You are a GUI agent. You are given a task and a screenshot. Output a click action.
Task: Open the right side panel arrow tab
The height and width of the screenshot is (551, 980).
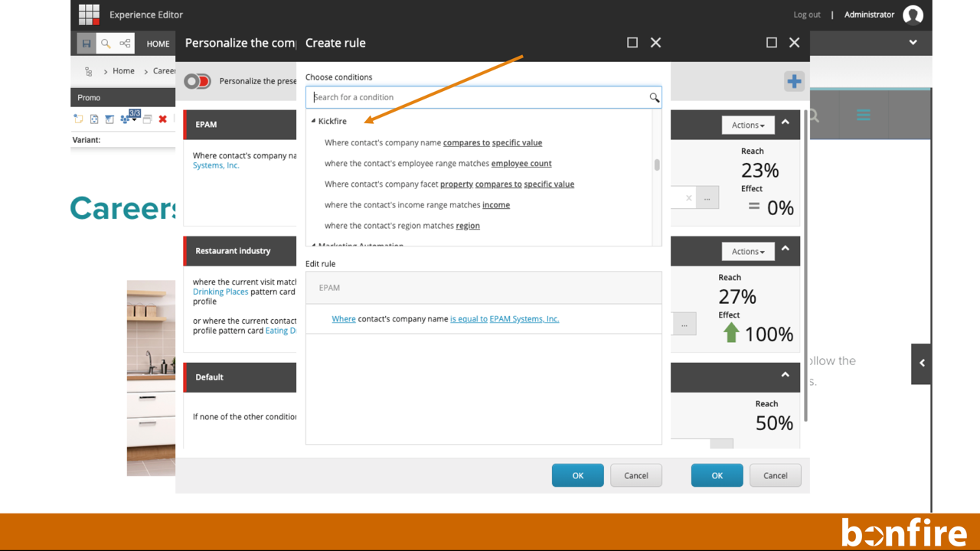pos(921,364)
